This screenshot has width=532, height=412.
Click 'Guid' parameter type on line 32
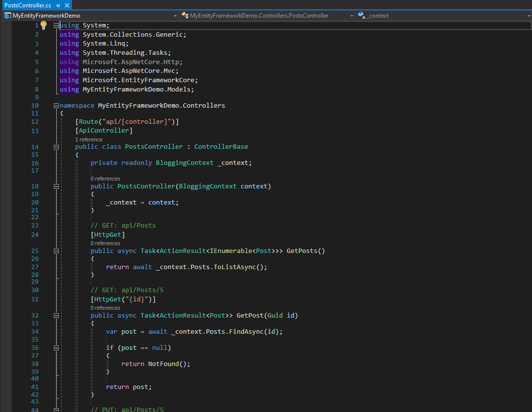point(275,315)
